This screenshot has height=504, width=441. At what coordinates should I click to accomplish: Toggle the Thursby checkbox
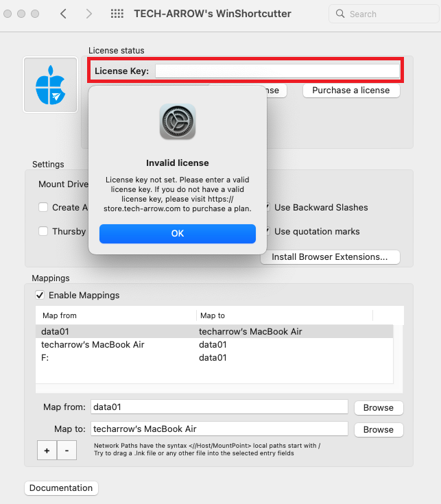(x=43, y=231)
